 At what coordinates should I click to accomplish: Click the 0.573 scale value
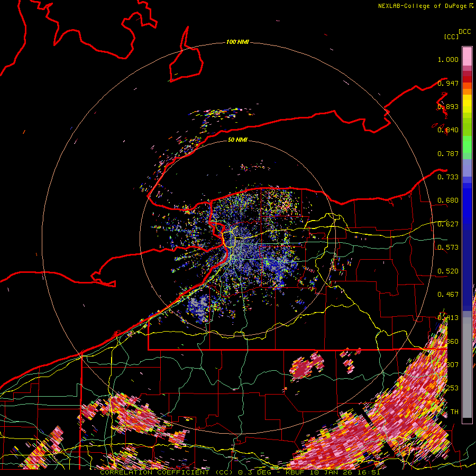448,248
